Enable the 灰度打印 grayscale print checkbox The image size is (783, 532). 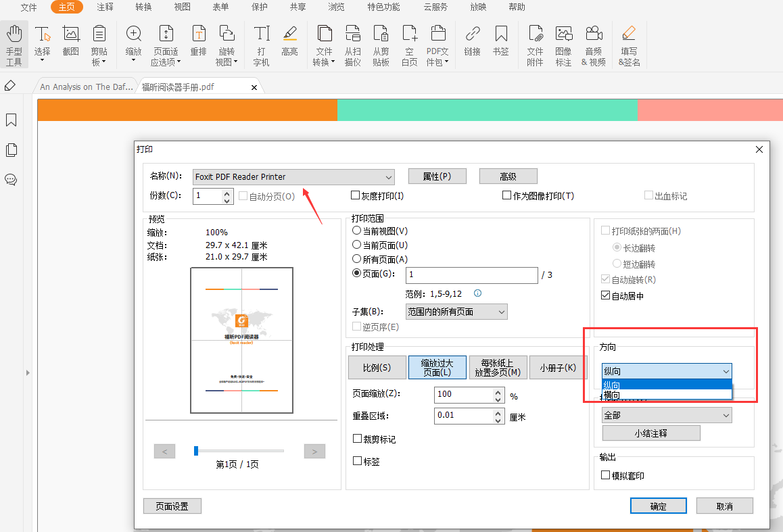[355, 196]
